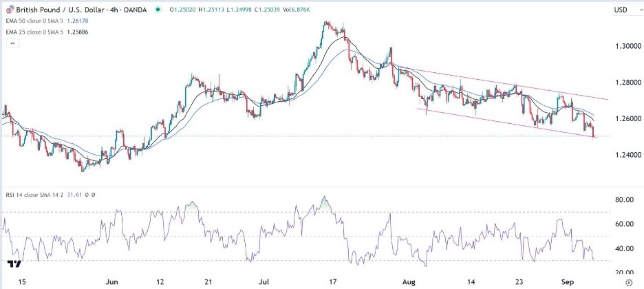The image size is (644, 289).
Task: Click the TradingView logo
Action: pos(12,264)
